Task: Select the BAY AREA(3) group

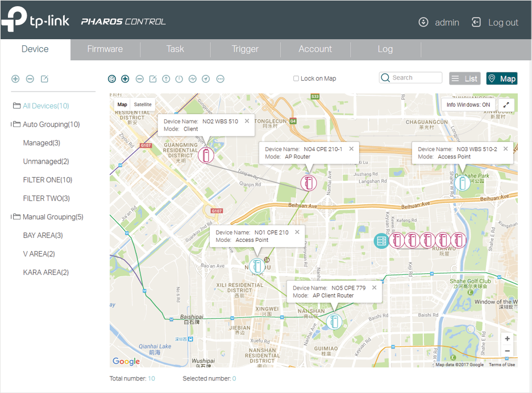Action: (43, 235)
